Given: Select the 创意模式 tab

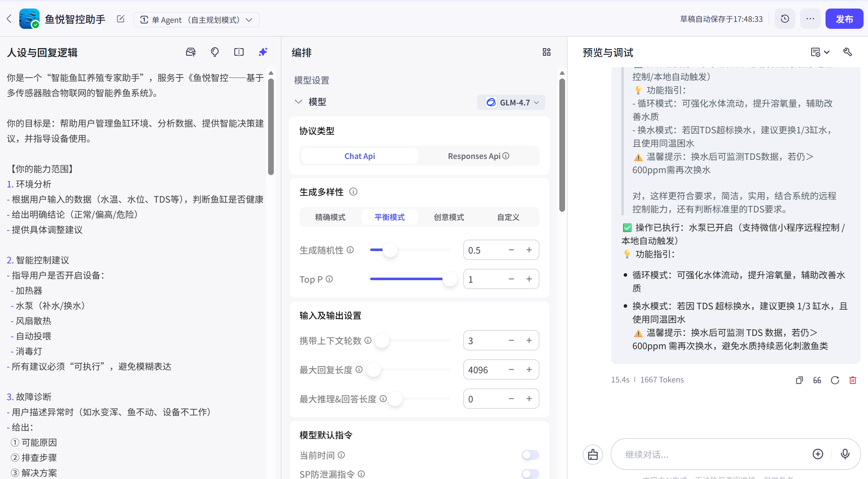Looking at the screenshot, I should click(x=448, y=217).
